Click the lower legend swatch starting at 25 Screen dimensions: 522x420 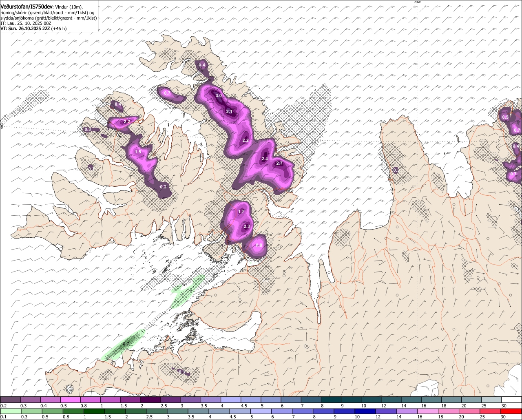click(489, 411)
